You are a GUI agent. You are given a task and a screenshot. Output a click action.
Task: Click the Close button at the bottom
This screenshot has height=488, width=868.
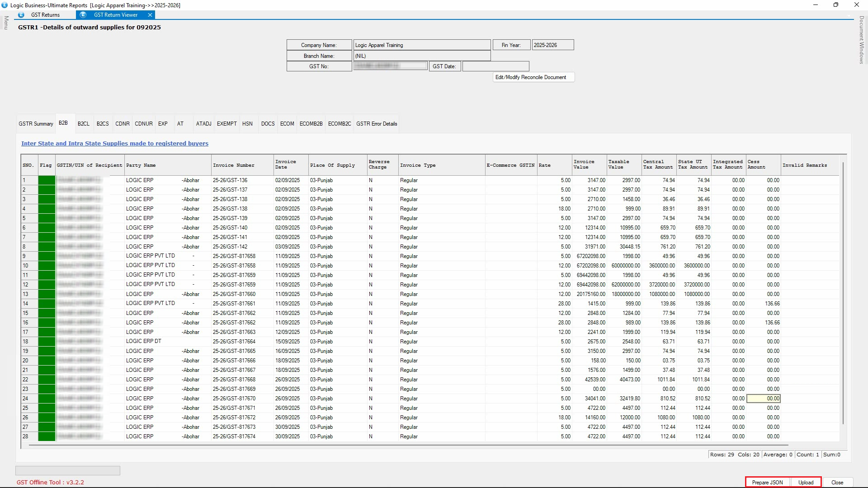coord(837,483)
